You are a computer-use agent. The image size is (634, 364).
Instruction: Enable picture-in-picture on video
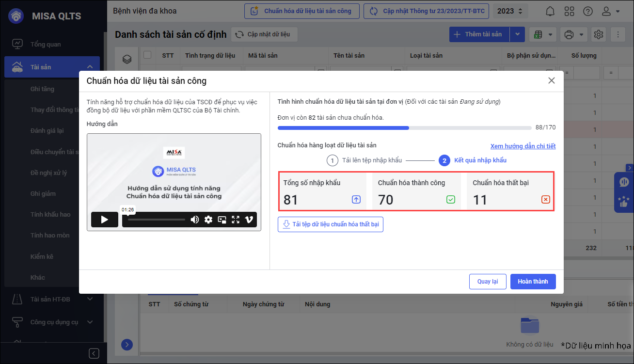tap(222, 220)
